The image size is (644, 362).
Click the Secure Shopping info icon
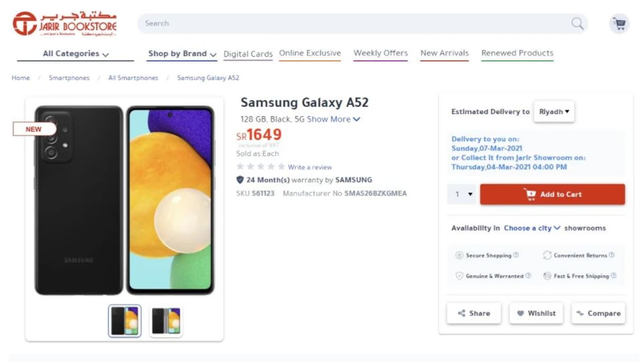coord(516,255)
